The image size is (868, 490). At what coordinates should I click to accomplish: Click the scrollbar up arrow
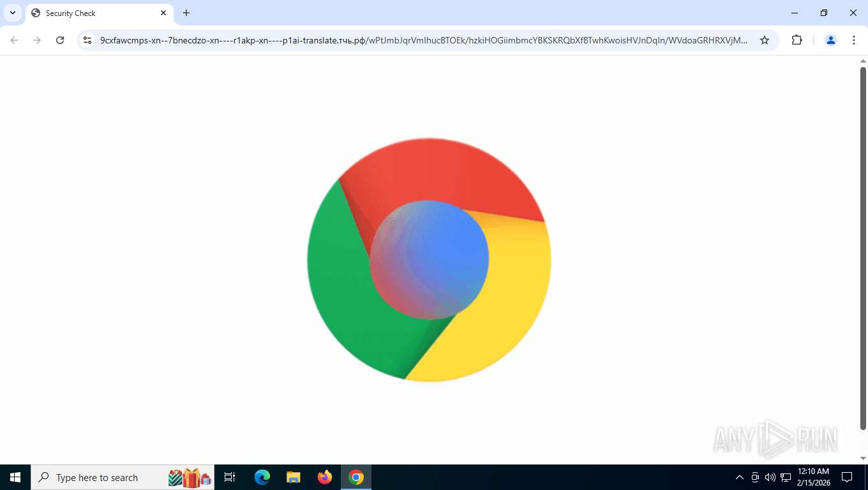coord(863,61)
